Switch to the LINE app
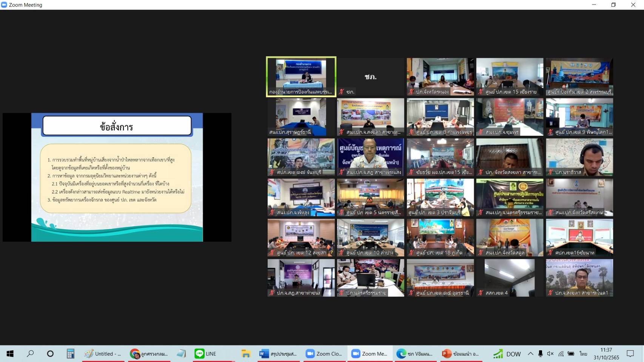Image resolution: width=644 pixels, height=362 pixels. 206,354
